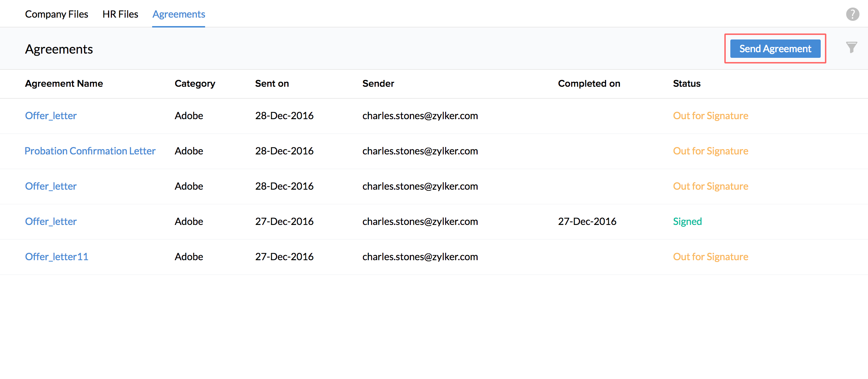Open the filter funnel icon

(x=851, y=47)
